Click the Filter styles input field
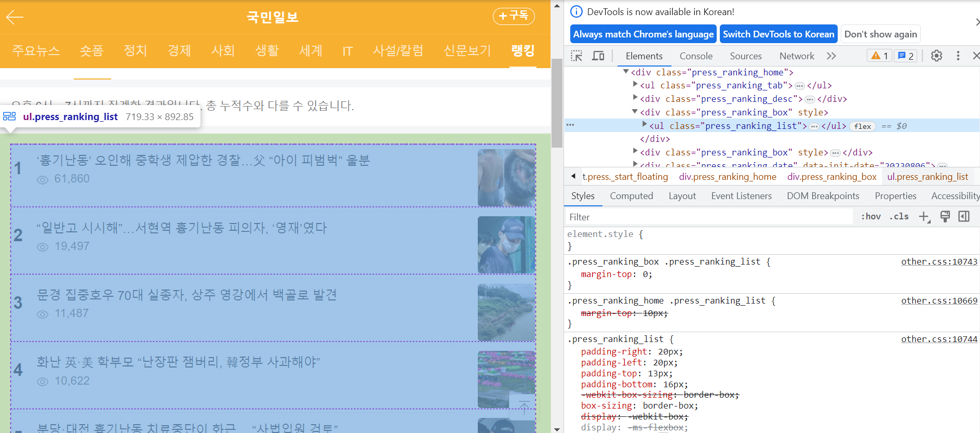This screenshot has height=433, width=980. pos(708,217)
